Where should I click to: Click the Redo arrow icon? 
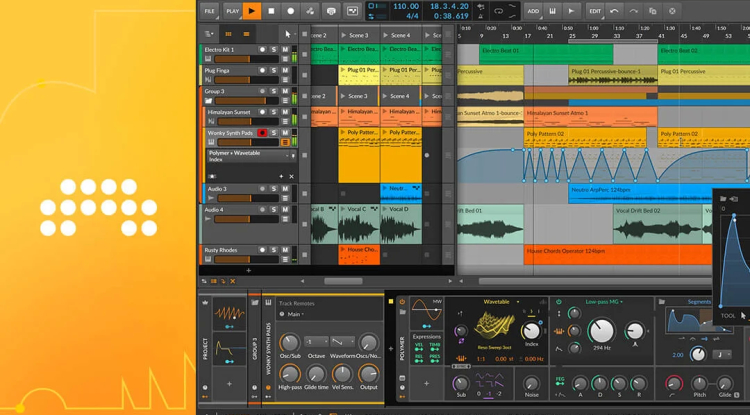633,11
